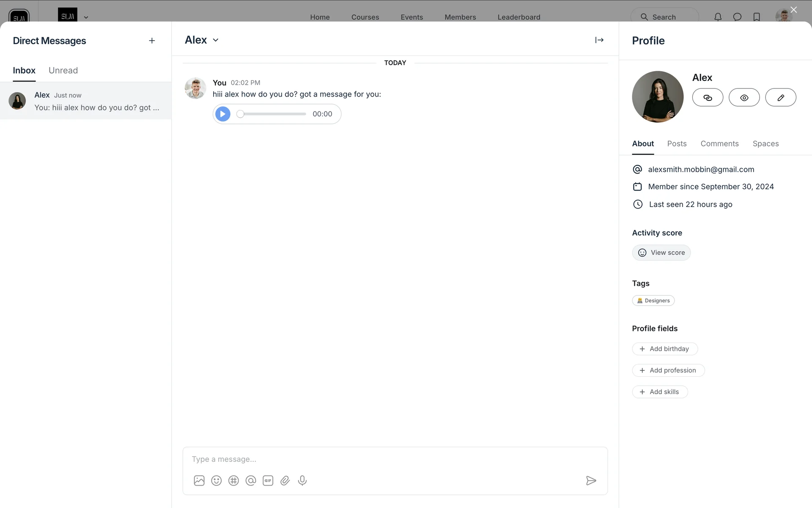
Task: Collapse the profile panel with arrow icon
Action: [x=599, y=40]
